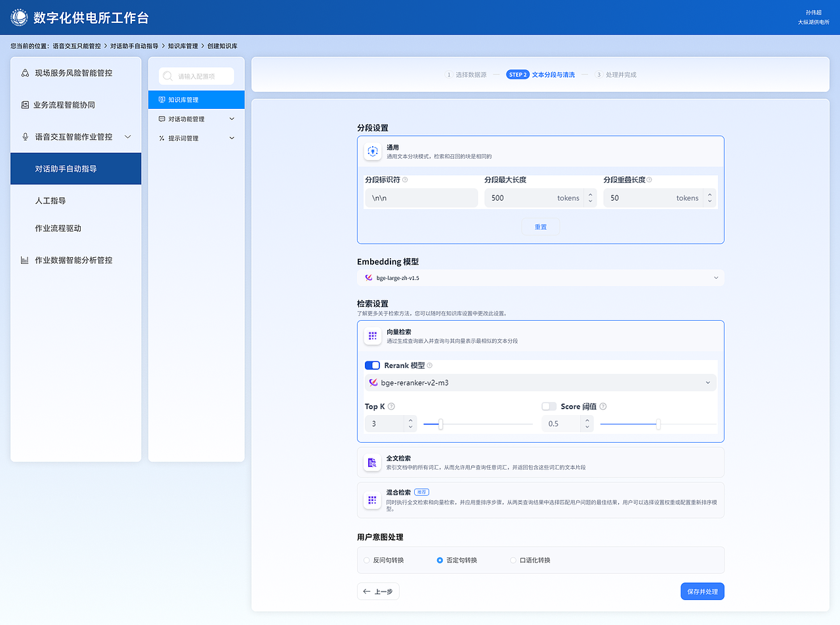Click the help icon next to Top K

point(391,407)
